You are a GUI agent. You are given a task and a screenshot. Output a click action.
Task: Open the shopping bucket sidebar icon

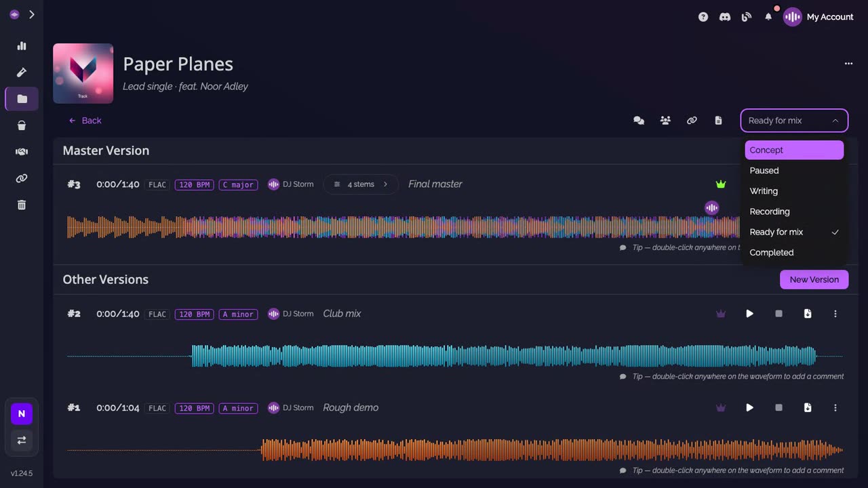(22, 125)
